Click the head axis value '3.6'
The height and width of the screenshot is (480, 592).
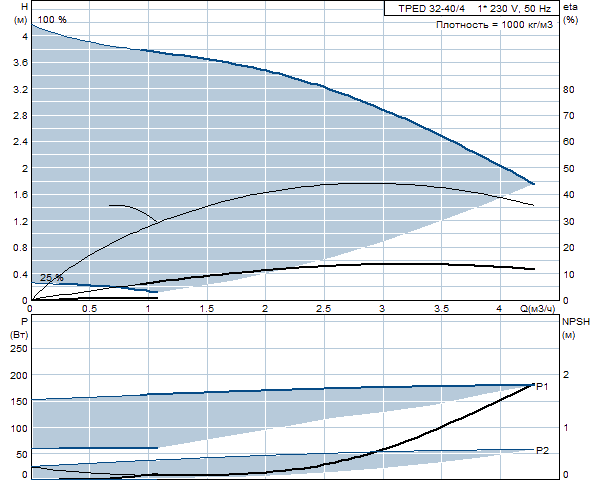pos(20,62)
